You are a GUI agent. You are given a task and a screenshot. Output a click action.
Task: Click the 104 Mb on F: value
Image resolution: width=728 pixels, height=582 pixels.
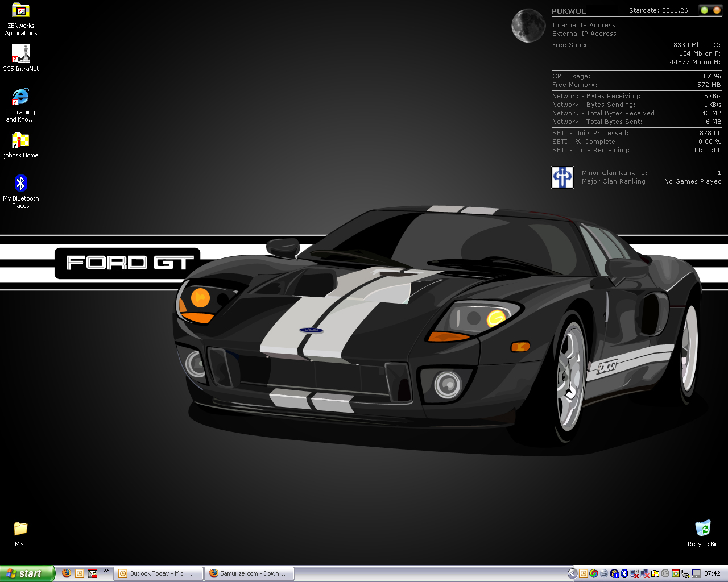pos(700,53)
